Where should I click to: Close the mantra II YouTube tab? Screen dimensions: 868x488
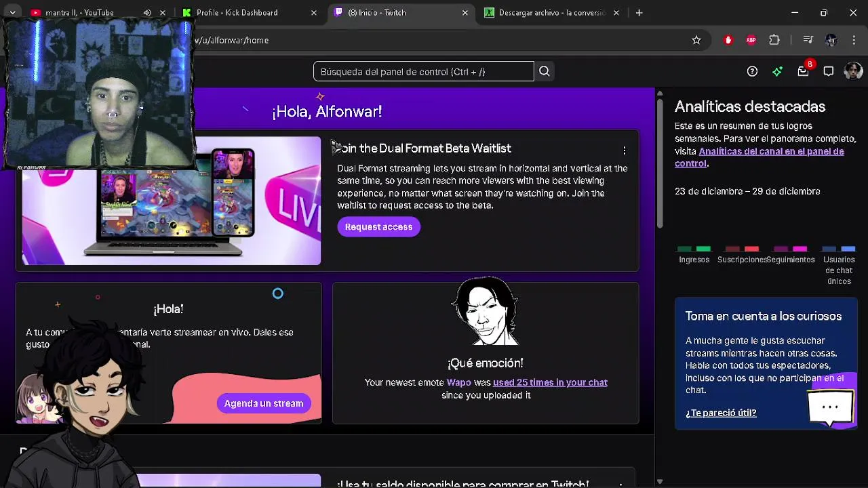click(163, 13)
